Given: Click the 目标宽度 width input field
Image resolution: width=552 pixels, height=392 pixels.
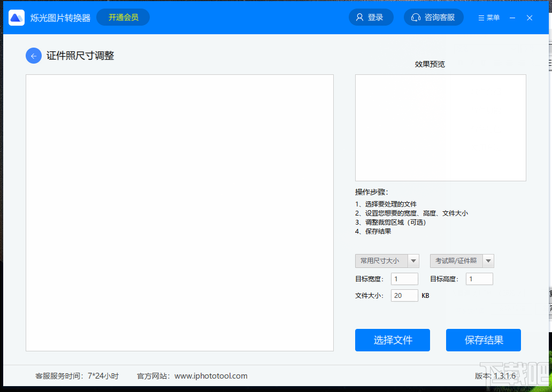Looking at the screenshot, I should pyautogui.click(x=404, y=278).
